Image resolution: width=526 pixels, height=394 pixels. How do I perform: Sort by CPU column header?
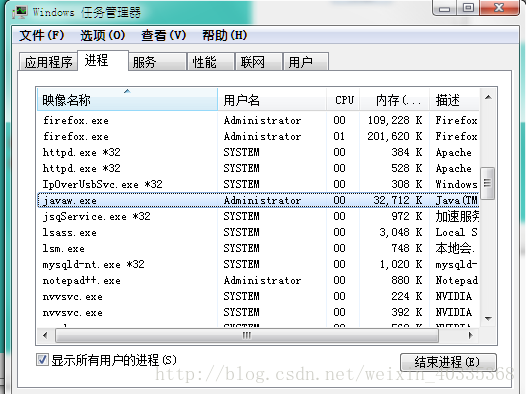343,100
